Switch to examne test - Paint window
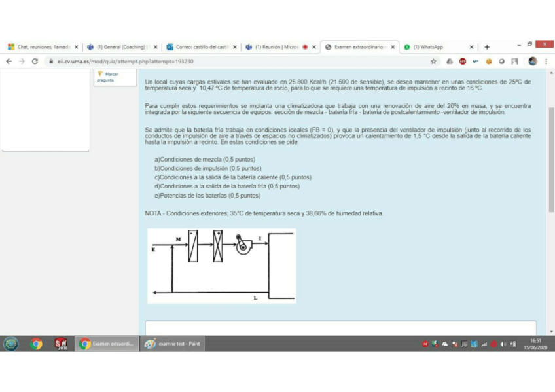Viewport: 555px width, 392px height. click(x=173, y=344)
